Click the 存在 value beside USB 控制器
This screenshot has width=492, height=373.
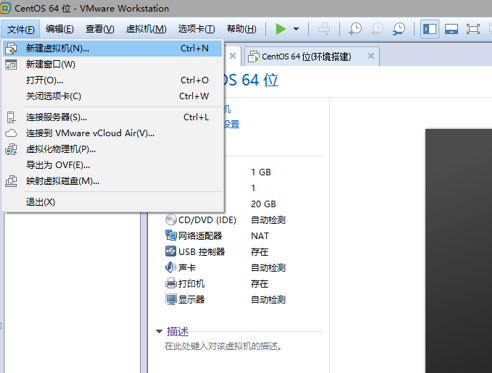pos(259,252)
